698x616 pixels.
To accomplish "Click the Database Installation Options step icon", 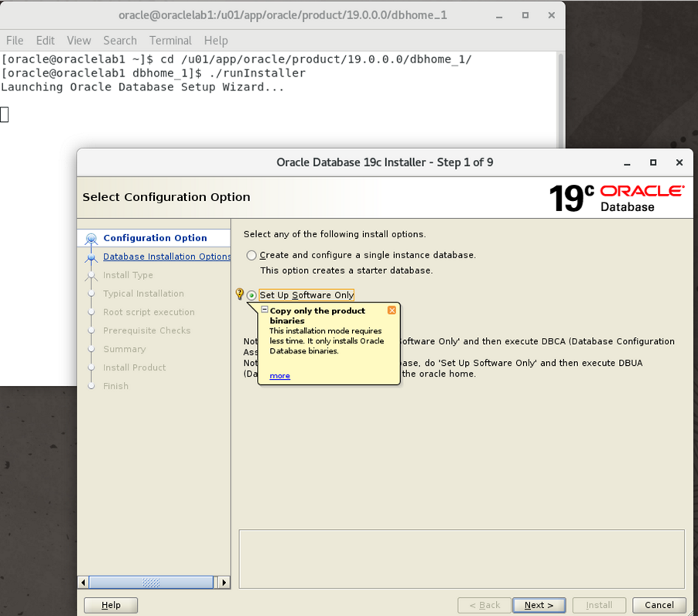I will [91, 257].
